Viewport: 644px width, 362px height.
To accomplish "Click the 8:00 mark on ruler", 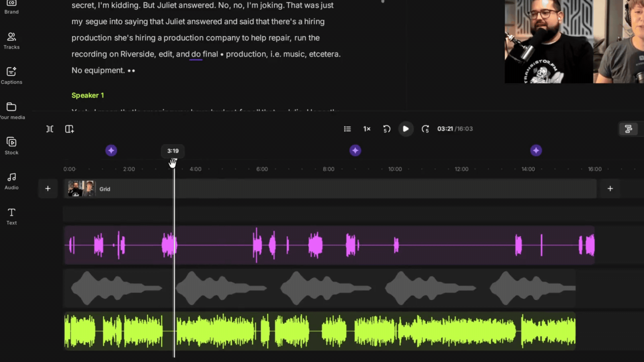I will pyautogui.click(x=328, y=169).
